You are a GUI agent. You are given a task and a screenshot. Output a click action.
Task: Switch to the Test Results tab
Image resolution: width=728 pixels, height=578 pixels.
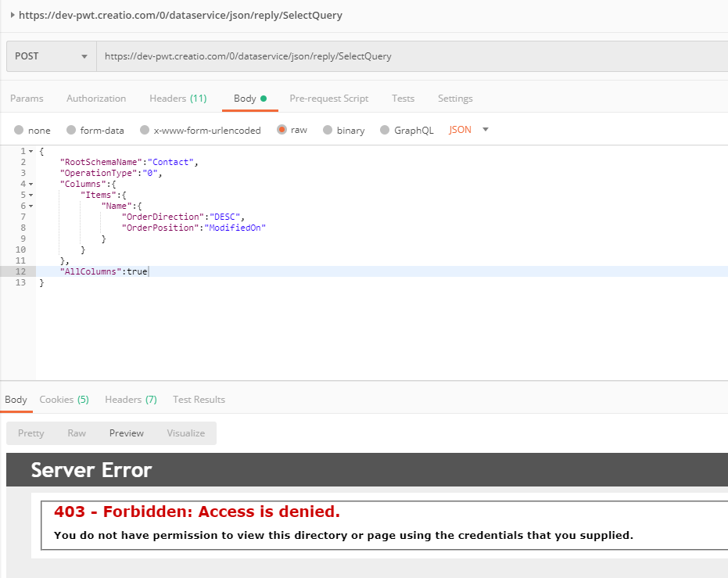pos(199,400)
